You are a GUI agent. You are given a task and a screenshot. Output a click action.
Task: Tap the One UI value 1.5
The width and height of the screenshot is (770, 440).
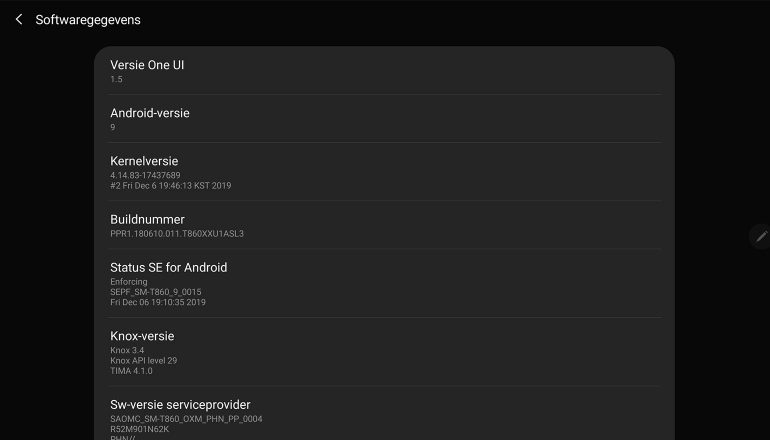coord(116,79)
